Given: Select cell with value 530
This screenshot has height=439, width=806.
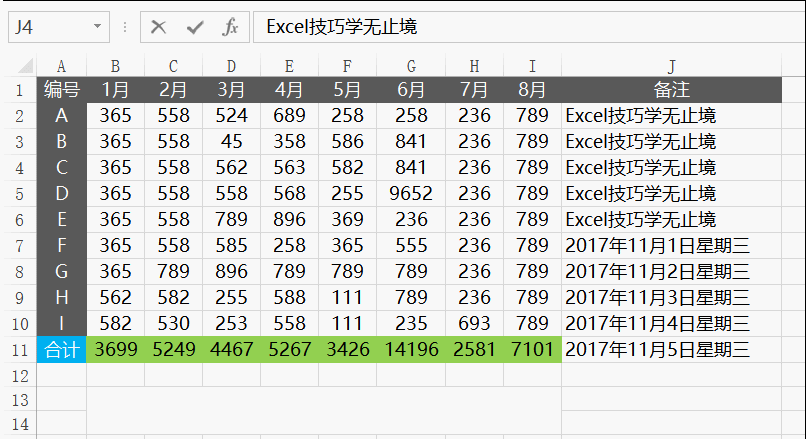Looking at the screenshot, I should [x=173, y=324].
